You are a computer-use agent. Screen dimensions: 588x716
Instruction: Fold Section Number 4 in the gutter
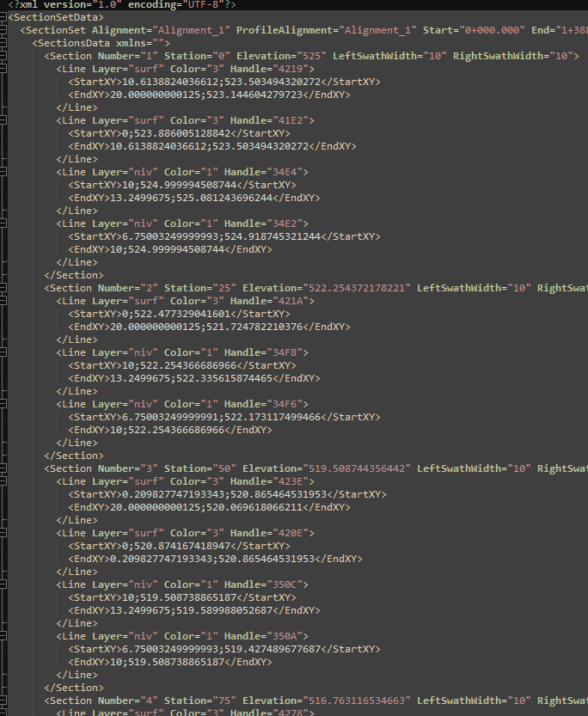(4, 701)
